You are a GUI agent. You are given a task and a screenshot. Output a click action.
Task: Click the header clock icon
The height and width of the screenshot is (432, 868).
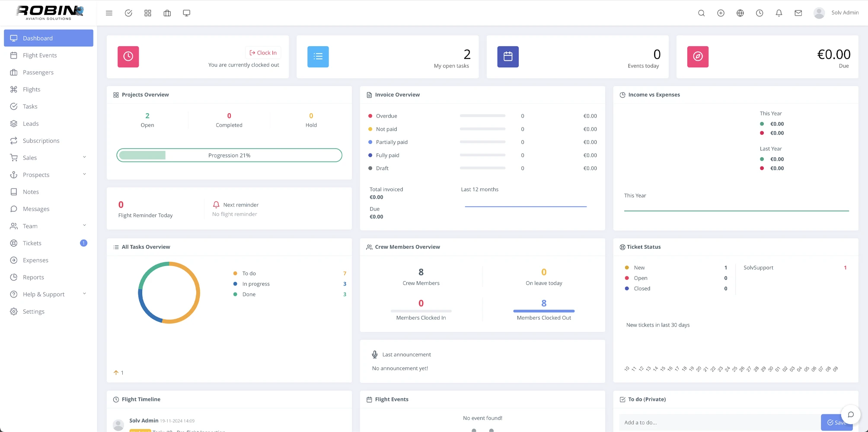[x=759, y=13]
